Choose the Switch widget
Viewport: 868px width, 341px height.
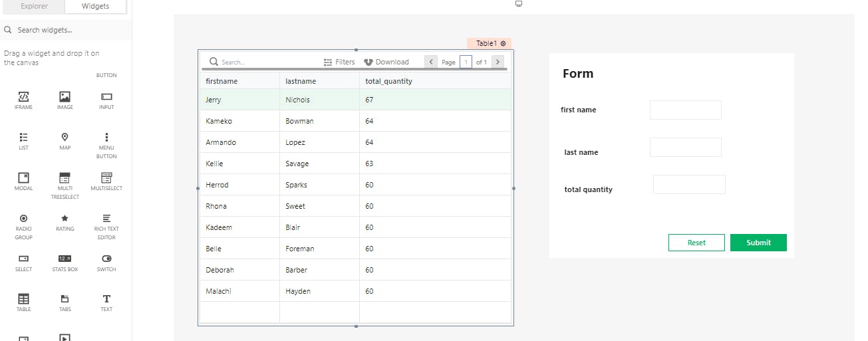106,259
